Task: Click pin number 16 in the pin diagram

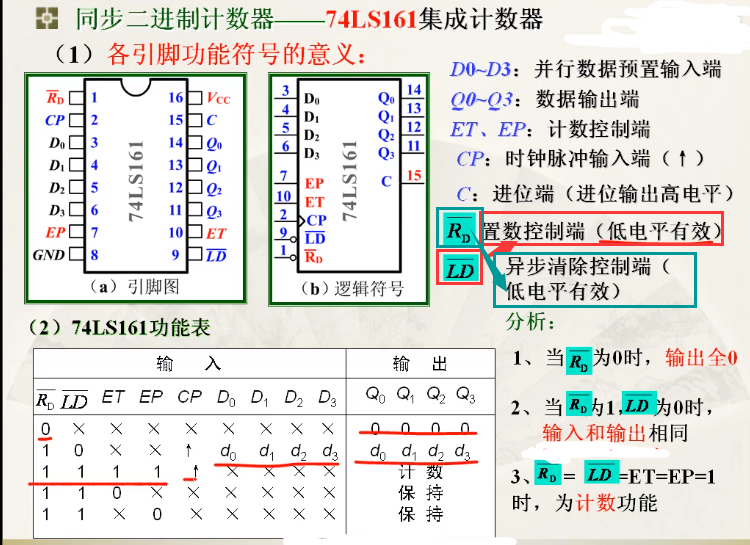Action: (x=176, y=98)
